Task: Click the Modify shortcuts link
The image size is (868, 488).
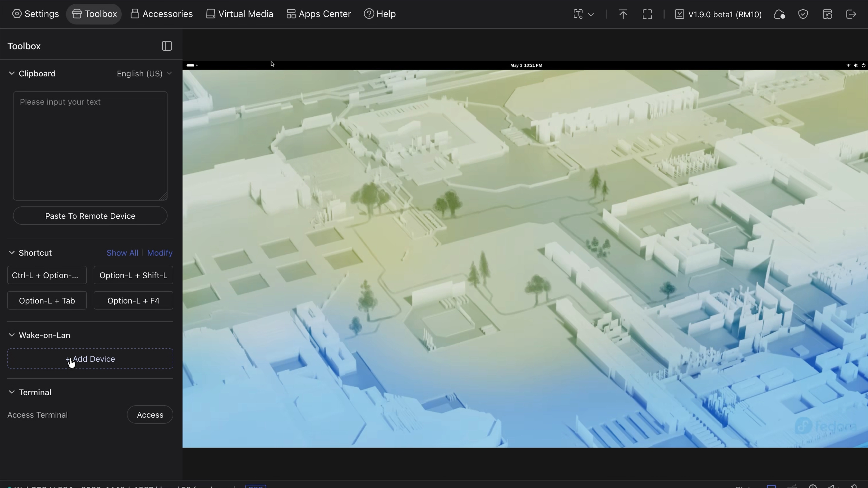Action: (x=160, y=253)
